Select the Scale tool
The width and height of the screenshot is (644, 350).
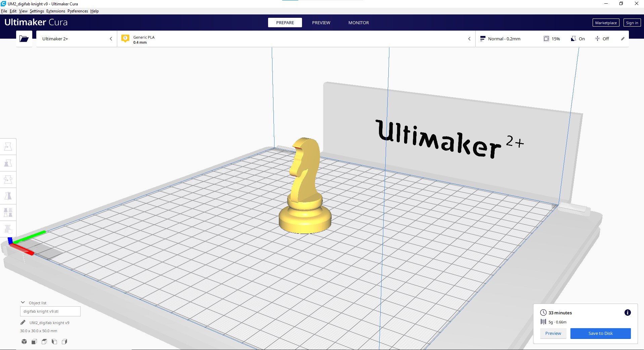point(8,163)
